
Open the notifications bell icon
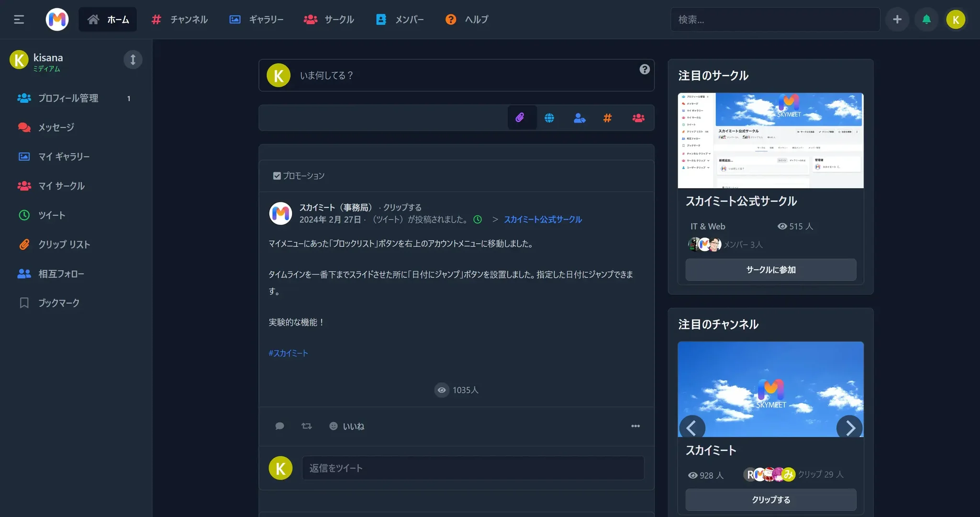926,19
